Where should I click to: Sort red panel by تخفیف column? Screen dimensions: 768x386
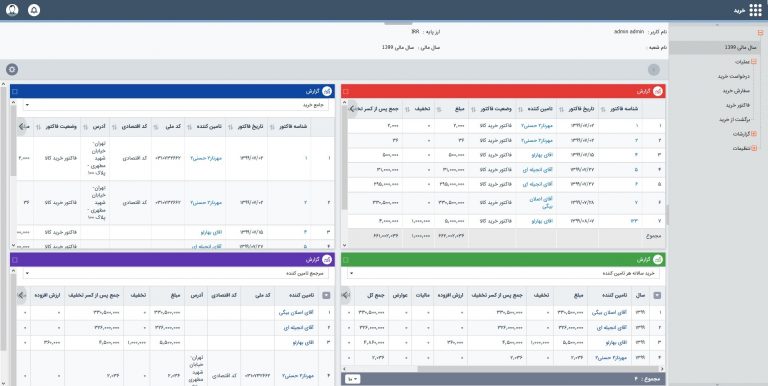(x=408, y=109)
